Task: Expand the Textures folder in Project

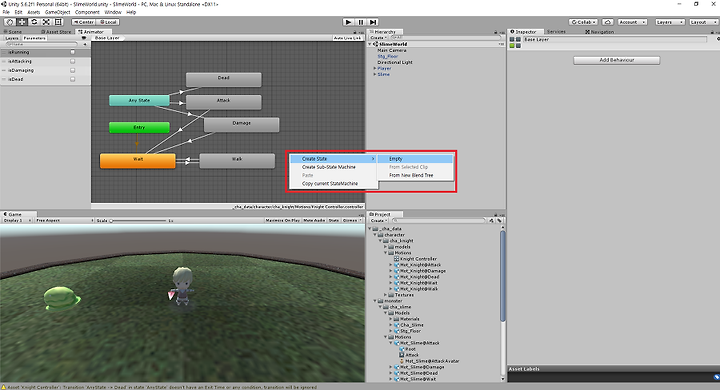Action: pyautogui.click(x=386, y=295)
